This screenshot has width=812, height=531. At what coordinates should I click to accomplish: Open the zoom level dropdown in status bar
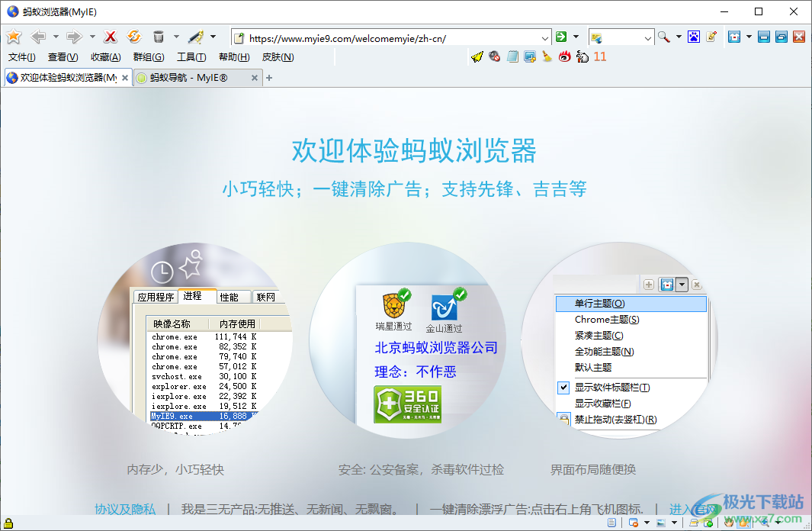(778, 523)
